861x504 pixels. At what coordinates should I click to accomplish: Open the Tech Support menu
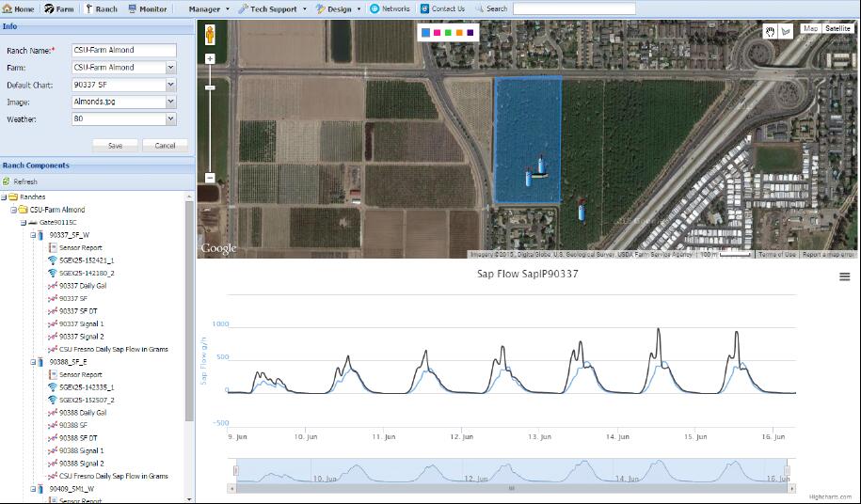(272, 8)
